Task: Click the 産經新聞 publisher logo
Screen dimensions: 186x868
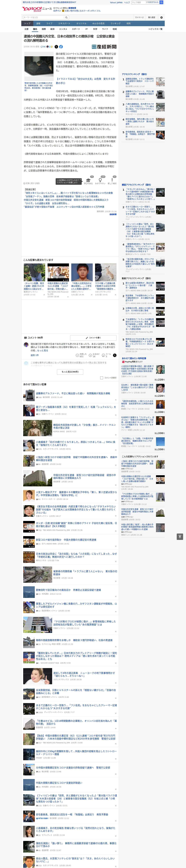Action: click(104, 47)
